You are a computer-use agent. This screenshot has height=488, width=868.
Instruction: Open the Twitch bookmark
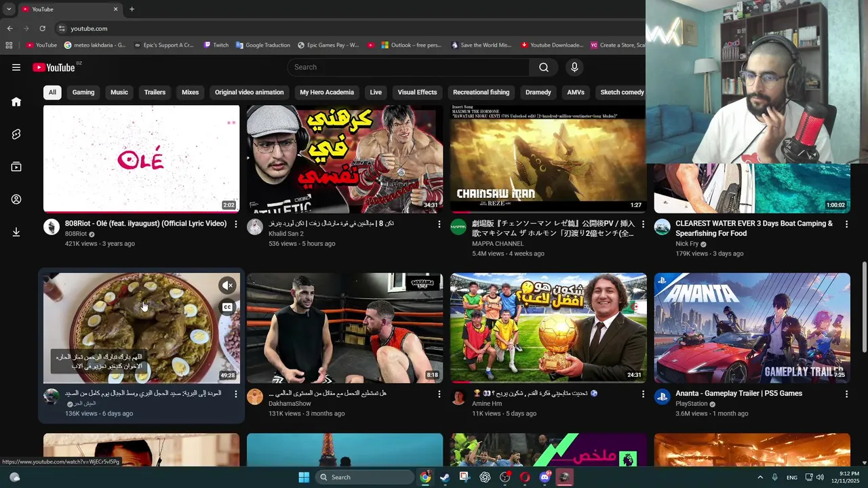pos(216,45)
